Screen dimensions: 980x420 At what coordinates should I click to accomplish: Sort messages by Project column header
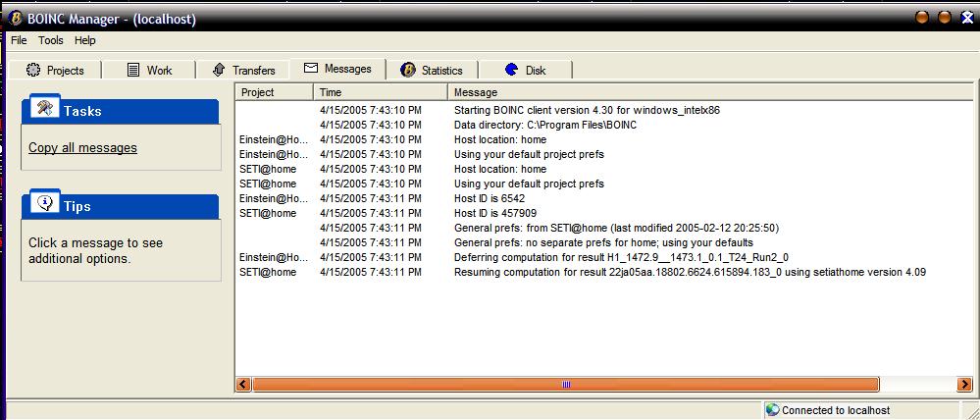pos(273,92)
